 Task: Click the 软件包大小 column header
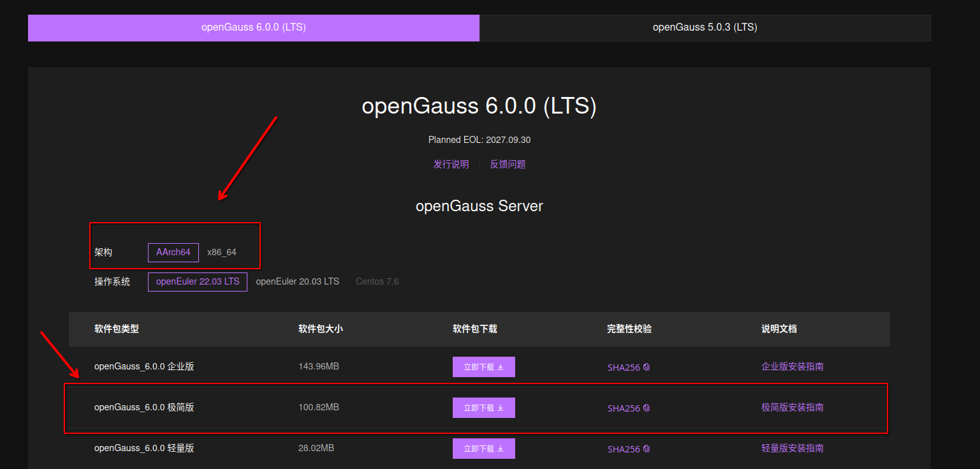[x=321, y=329]
